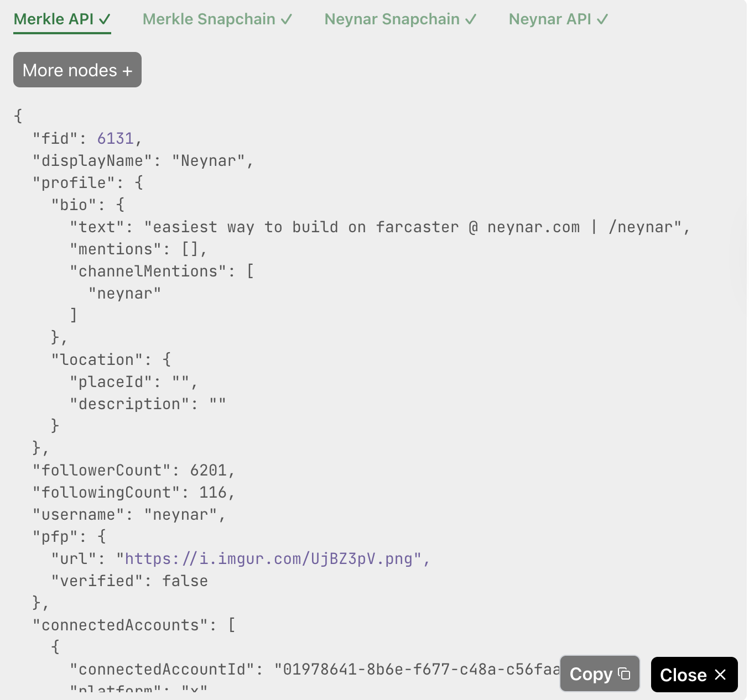Click the "neynar" channel mention value

125,294
